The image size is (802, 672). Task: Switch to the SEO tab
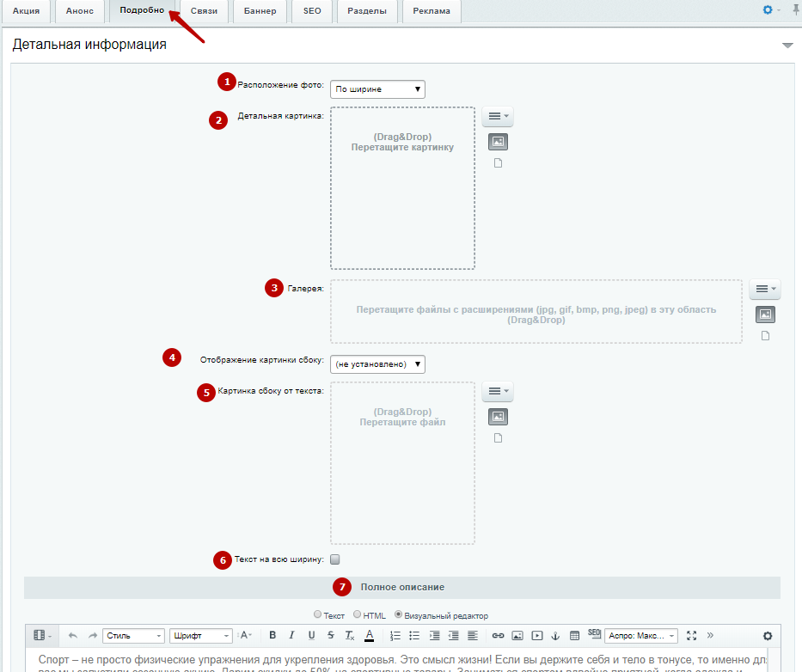[311, 11]
